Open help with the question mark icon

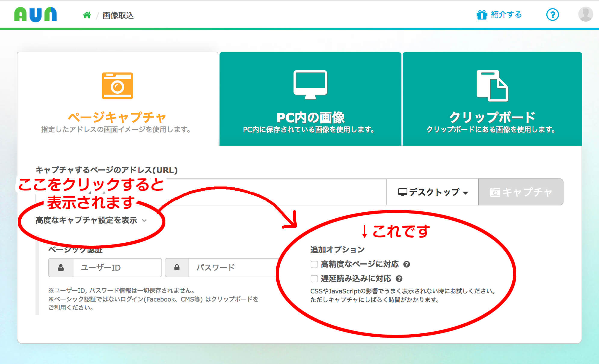[x=552, y=14]
